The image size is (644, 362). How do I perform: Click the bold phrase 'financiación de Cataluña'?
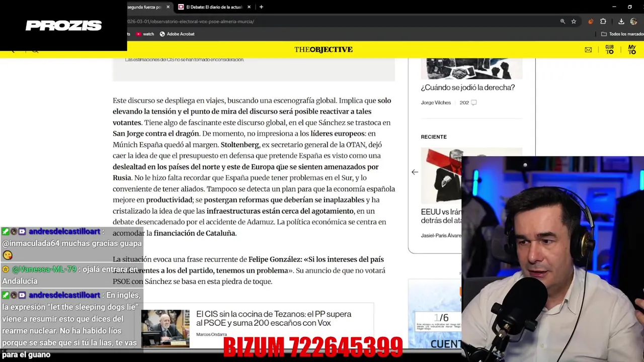click(x=195, y=233)
